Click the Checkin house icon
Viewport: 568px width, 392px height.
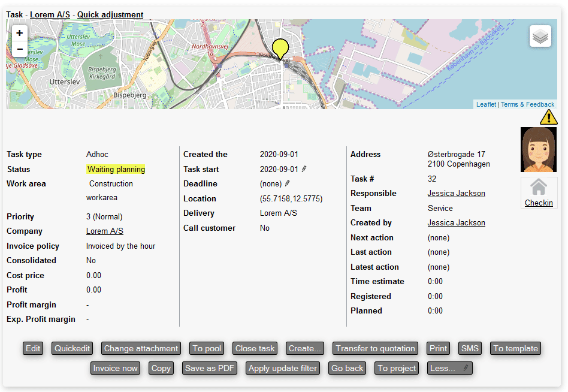(539, 188)
